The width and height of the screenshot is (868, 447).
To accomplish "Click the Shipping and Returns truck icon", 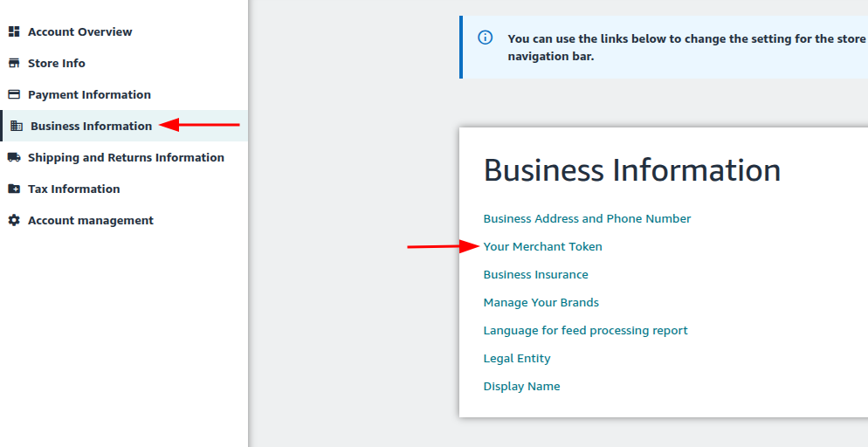I will tap(14, 158).
